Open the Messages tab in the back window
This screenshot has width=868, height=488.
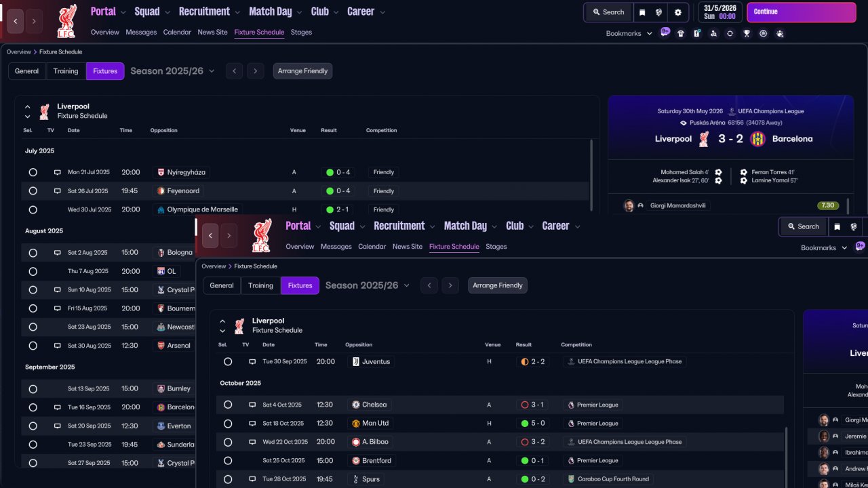141,33
